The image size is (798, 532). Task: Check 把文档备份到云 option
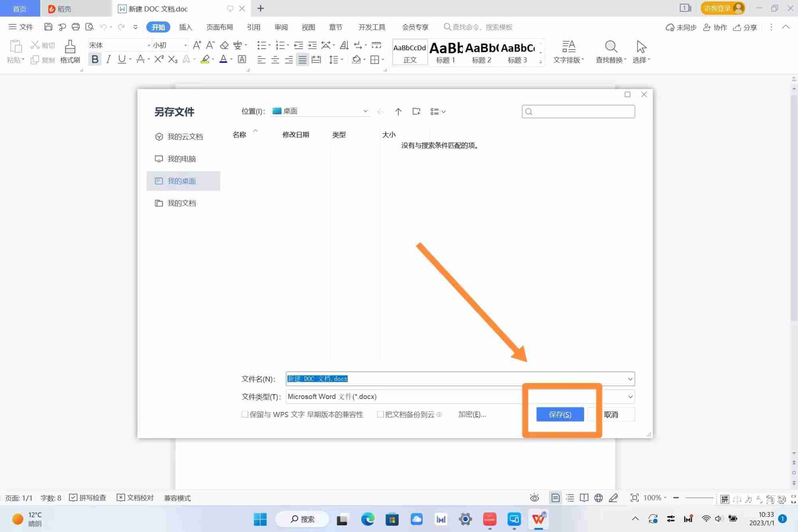click(381, 414)
